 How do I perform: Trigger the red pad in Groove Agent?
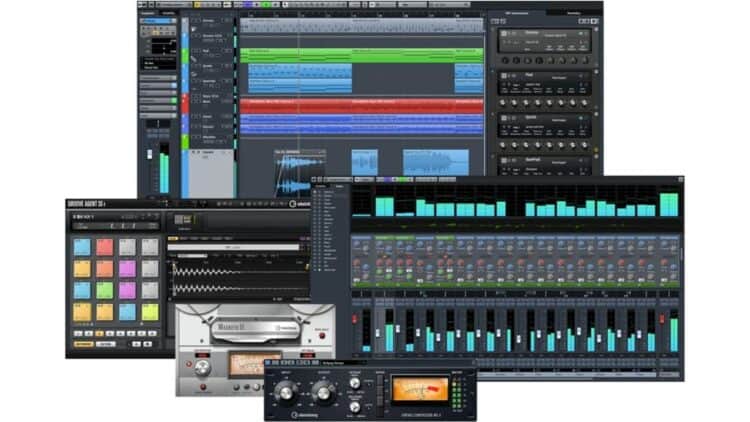pyautogui.click(x=104, y=247)
